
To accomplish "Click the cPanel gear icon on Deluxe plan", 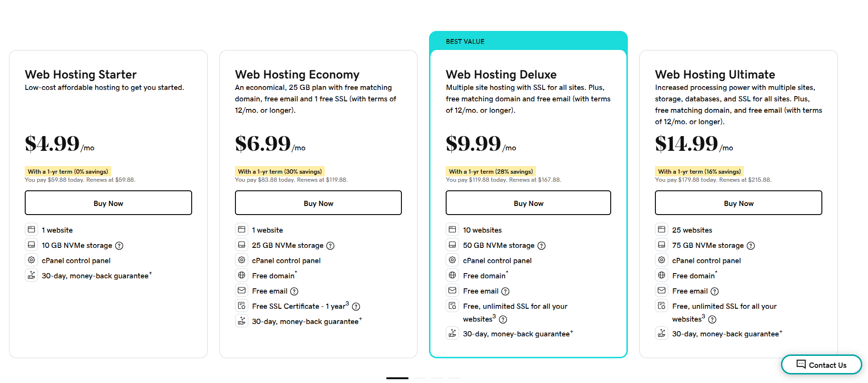I will [x=452, y=260].
